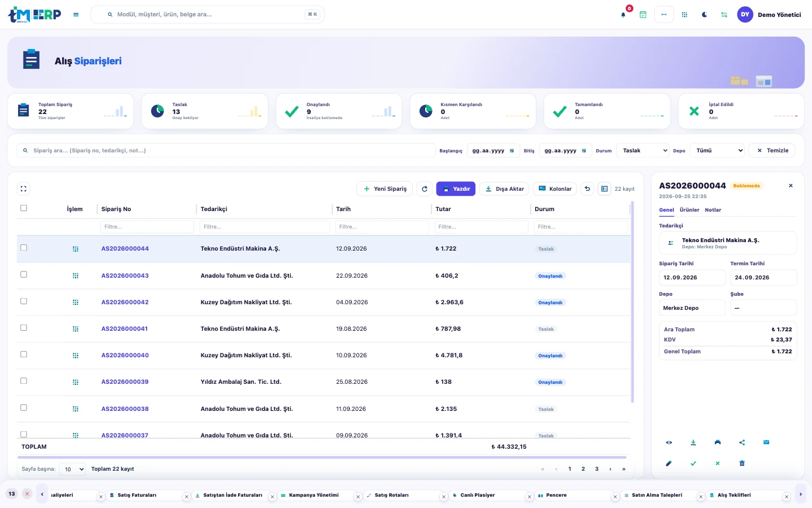The image size is (812, 508).
Task: Click the Temizle filters button
Action: pos(772,151)
